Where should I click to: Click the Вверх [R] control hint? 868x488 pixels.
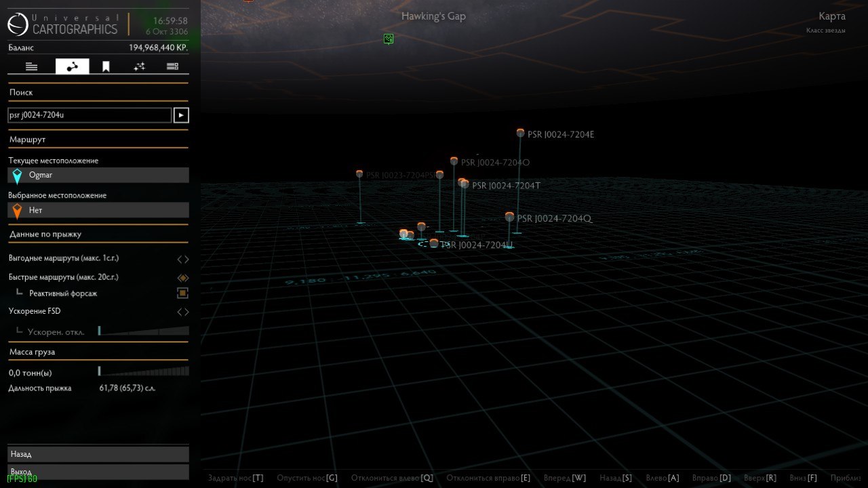click(x=760, y=479)
